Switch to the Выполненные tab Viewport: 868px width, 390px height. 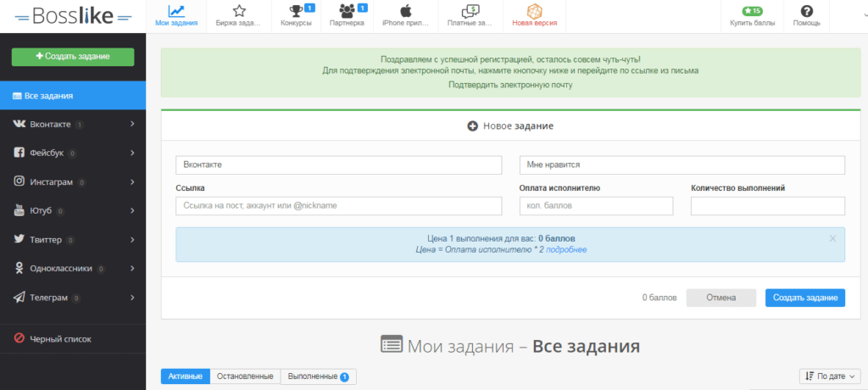319,376
